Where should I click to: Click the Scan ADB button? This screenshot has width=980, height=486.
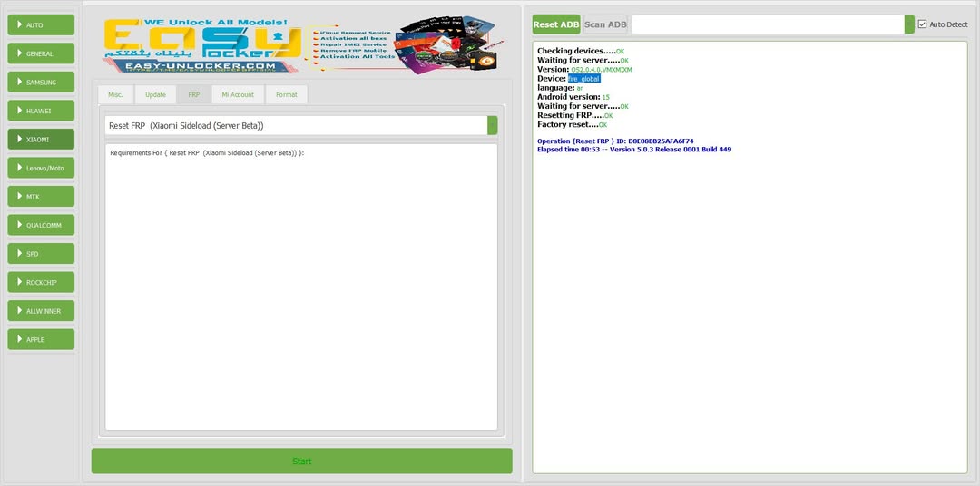(605, 24)
